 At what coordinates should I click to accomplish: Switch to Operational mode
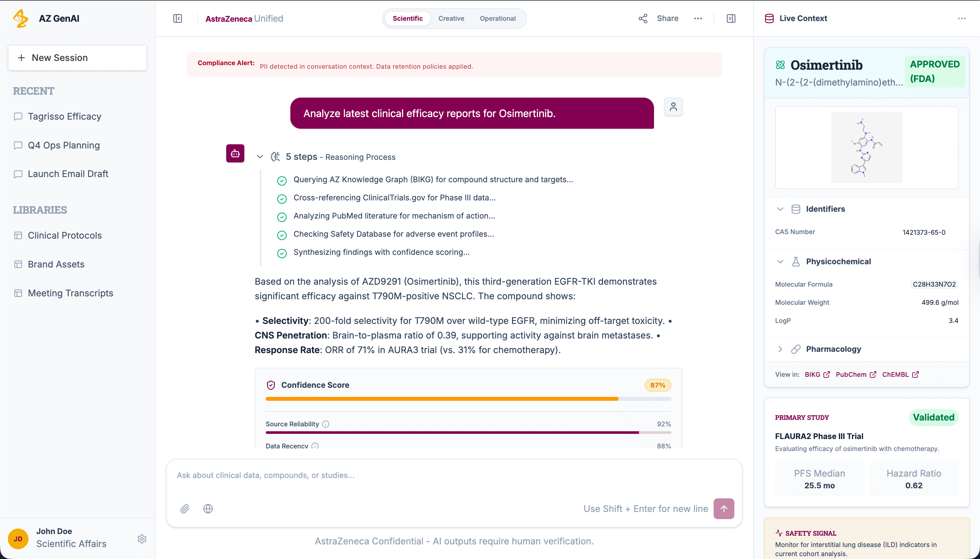coord(497,18)
